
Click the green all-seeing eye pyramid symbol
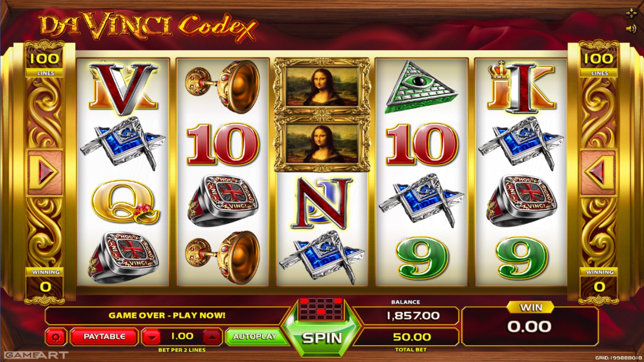point(421,87)
